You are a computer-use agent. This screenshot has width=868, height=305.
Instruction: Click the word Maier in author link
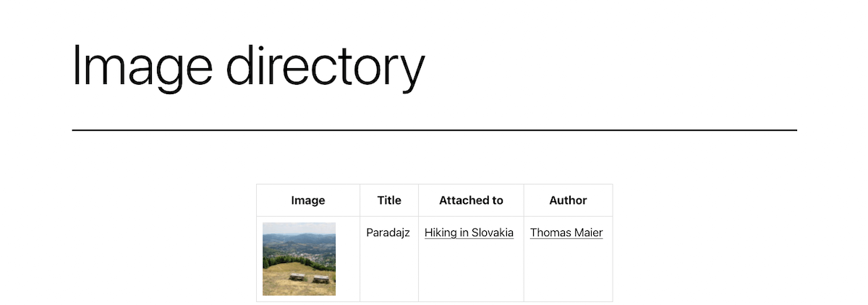587,233
